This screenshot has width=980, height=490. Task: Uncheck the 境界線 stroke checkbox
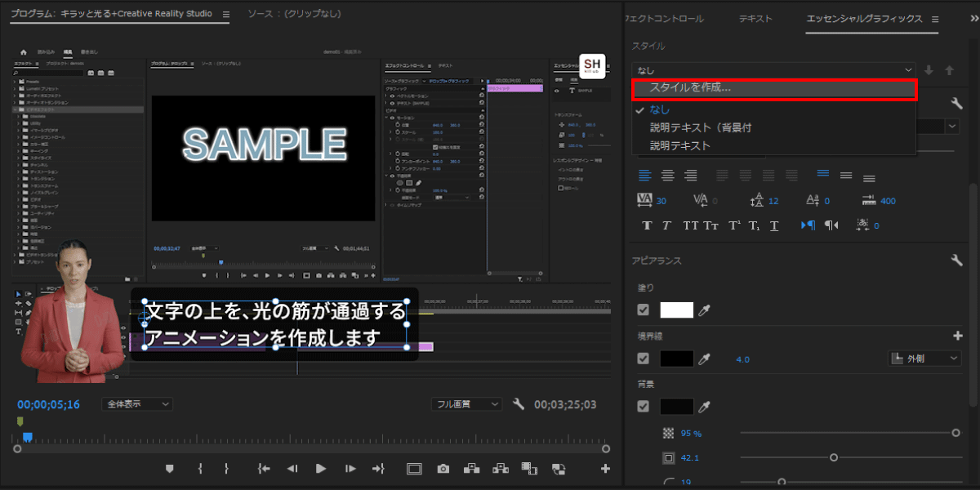[644, 359]
